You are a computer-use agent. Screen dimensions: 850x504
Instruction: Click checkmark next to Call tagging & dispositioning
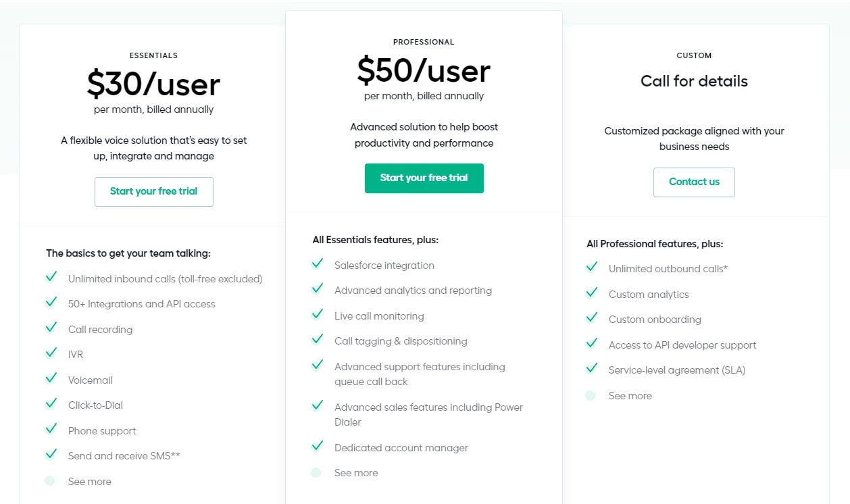click(317, 340)
